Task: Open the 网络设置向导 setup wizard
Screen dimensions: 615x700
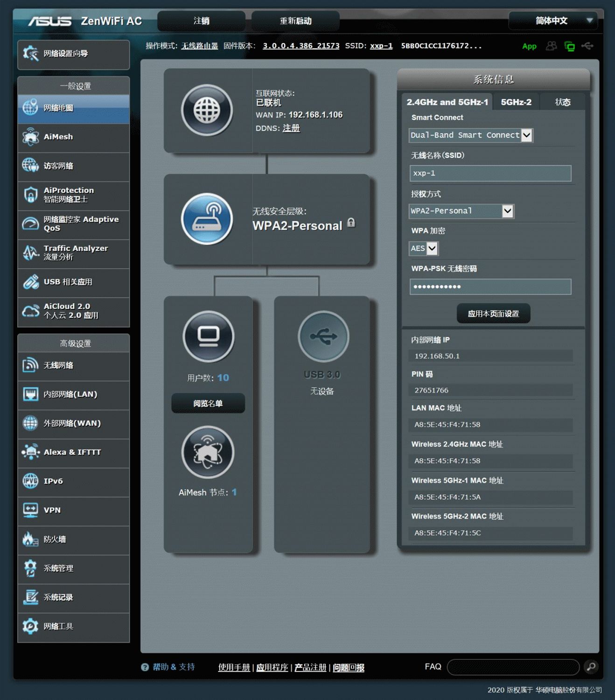Action: pyautogui.click(x=73, y=54)
